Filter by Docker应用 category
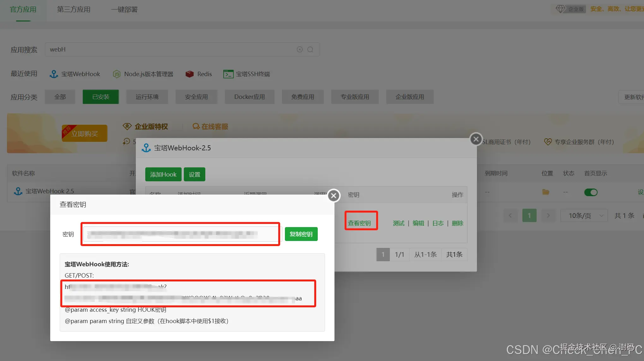The height and width of the screenshot is (361, 644). 249,97
